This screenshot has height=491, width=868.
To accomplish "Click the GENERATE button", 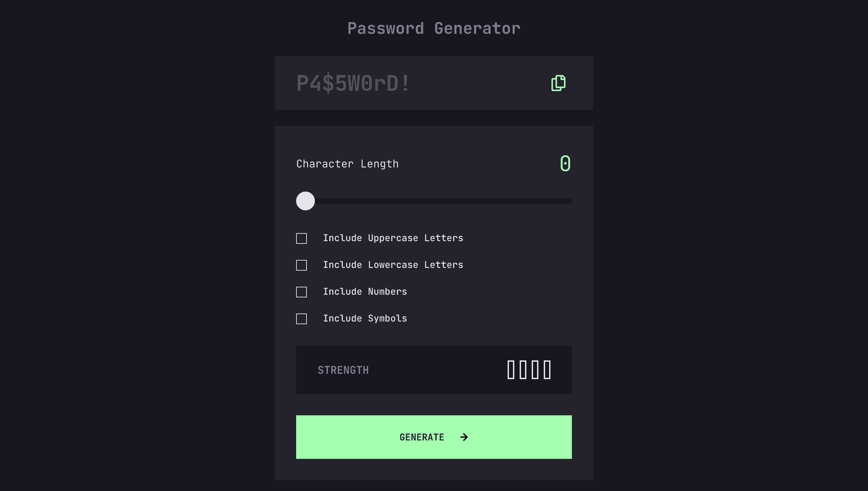I will tap(434, 437).
